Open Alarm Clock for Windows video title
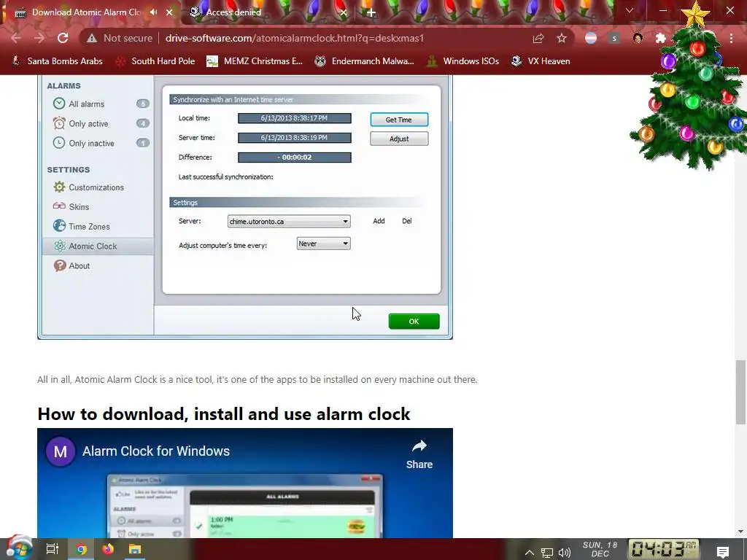The image size is (747, 560). pyautogui.click(x=156, y=451)
